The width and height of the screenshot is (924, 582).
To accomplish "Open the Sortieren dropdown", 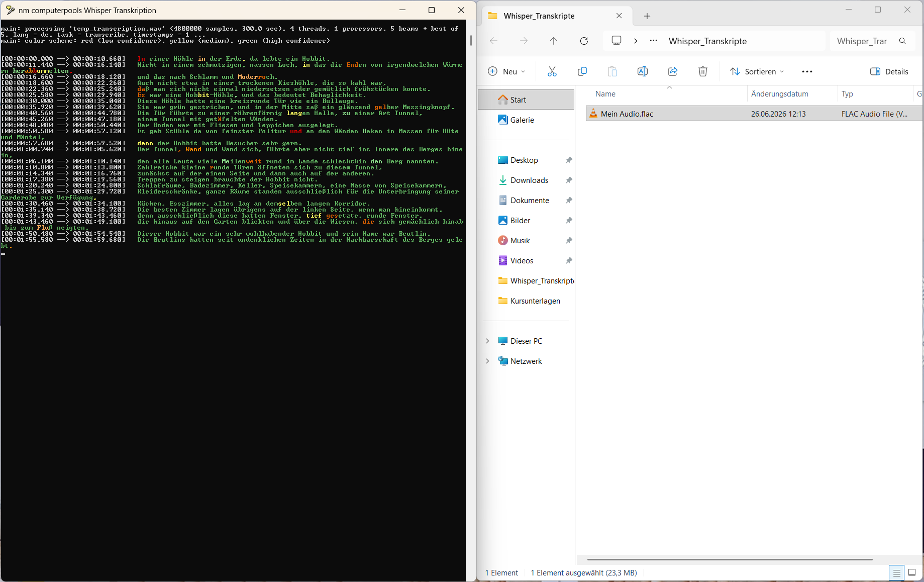I will [757, 71].
